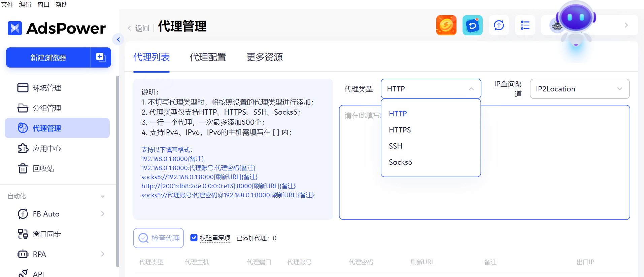
Task: Click the 新建浏览器 button
Action: tap(48, 57)
